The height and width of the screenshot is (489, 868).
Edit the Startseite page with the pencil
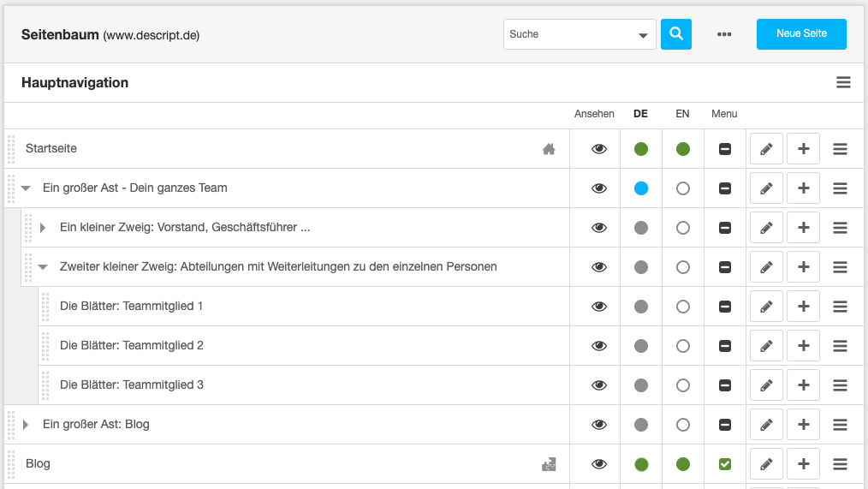[766, 149]
